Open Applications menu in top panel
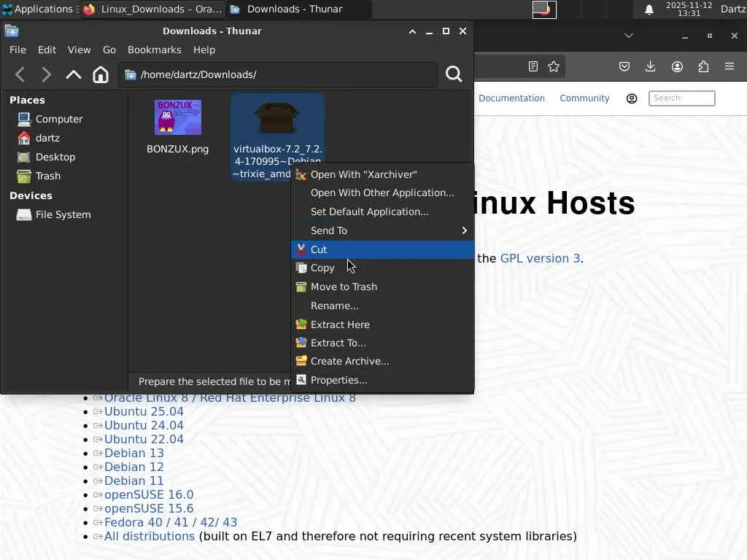 pos(39,9)
